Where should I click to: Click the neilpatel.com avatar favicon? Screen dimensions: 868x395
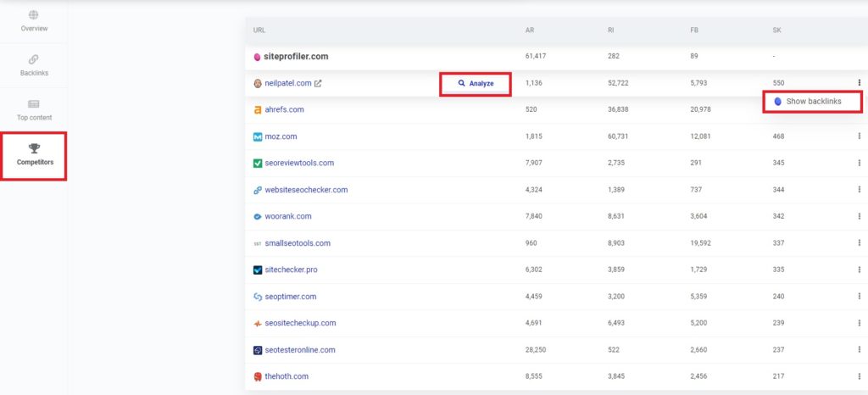(258, 84)
